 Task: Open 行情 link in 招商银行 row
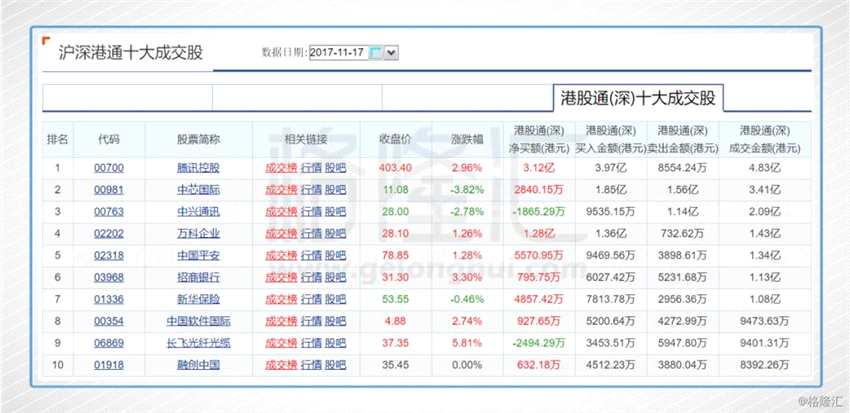(x=311, y=278)
